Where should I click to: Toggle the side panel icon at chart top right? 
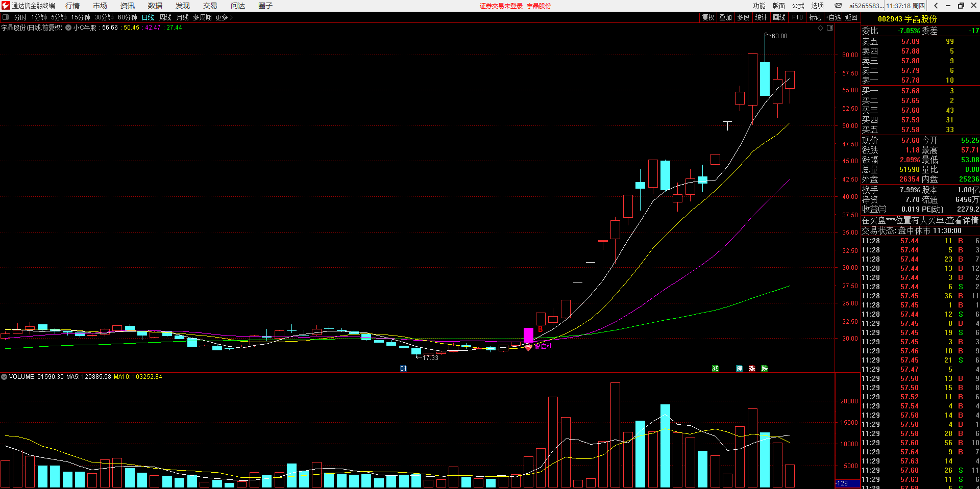click(830, 28)
